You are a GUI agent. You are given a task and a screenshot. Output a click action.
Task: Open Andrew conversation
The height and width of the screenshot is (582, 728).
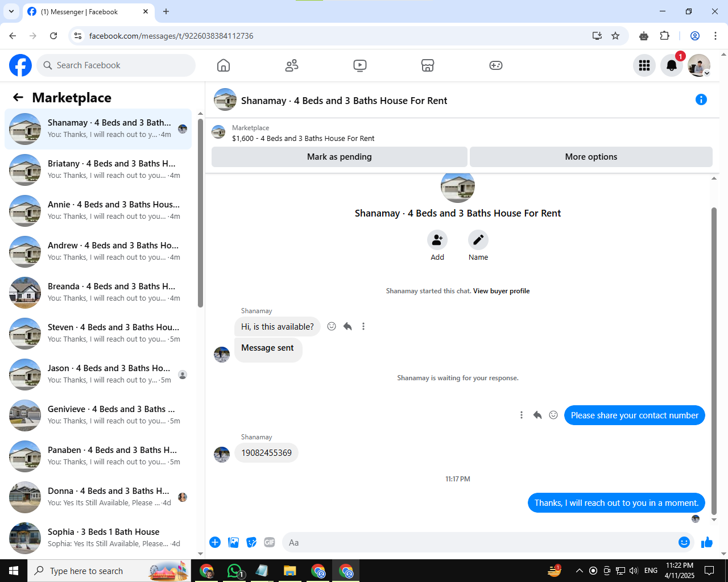[98, 252]
